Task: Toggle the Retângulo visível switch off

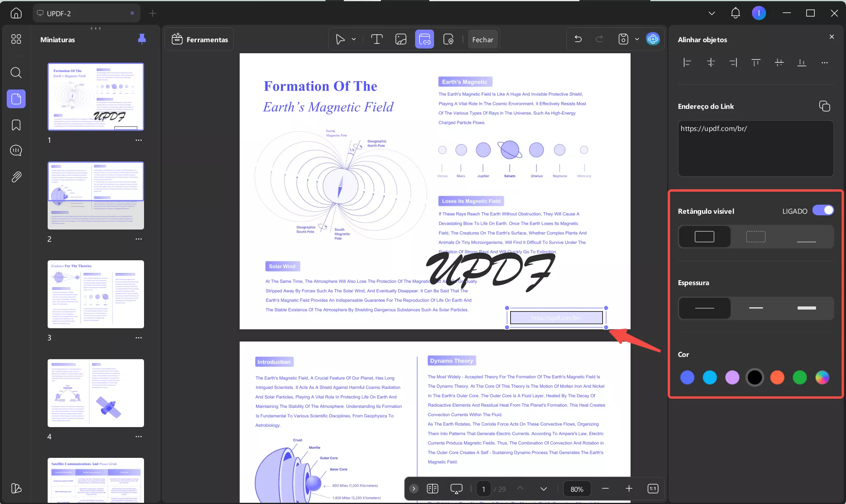Action: pyautogui.click(x=823, y=211)
